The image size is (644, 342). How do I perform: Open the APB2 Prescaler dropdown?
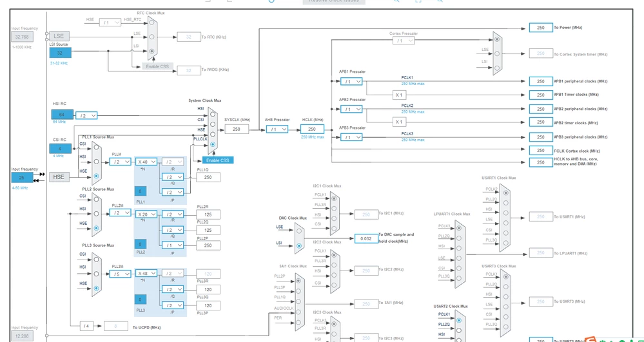pos(351,109)
